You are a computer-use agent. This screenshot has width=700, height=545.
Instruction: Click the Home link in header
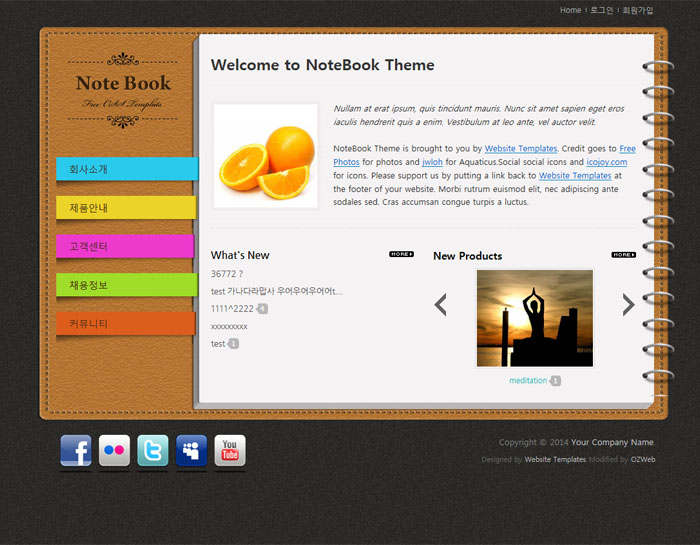[570, 10]
